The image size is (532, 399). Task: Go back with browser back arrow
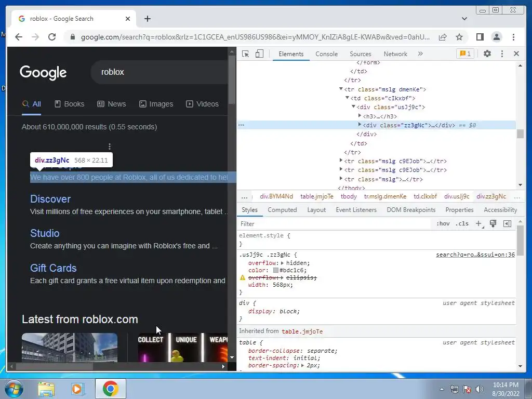click(19, 37)
